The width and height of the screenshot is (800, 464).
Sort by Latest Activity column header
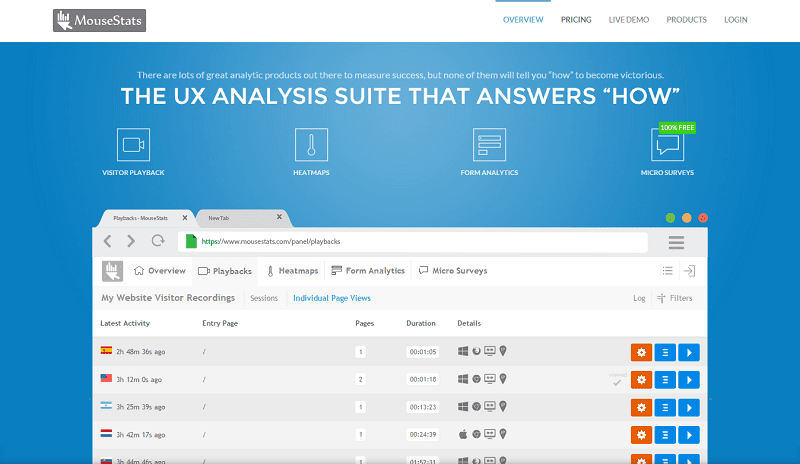[125, 323]
